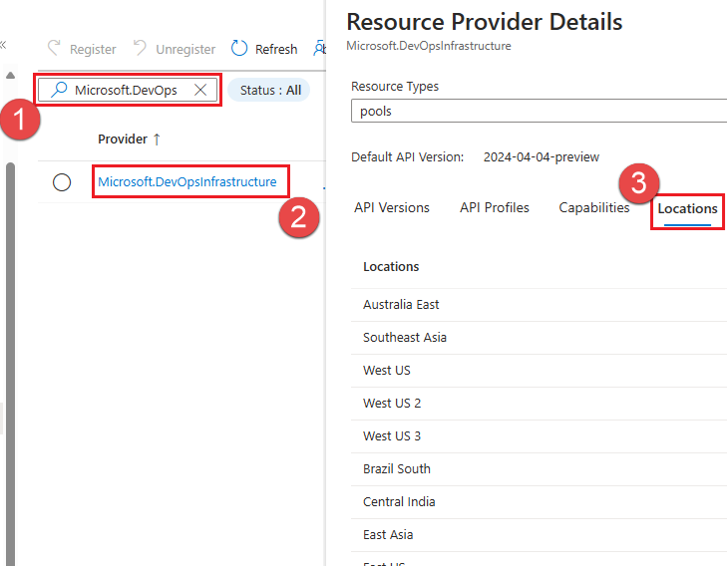Click the West US 2 location row
The image size is (728, 566).
540,404
